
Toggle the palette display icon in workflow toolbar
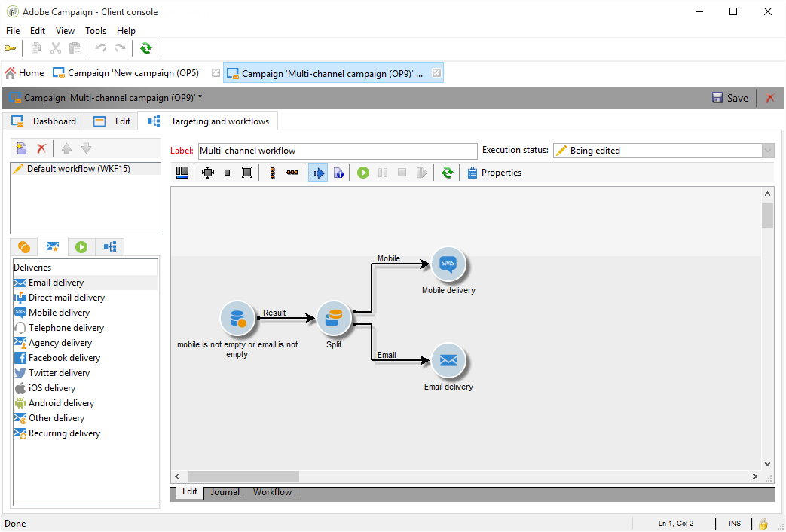click(182, 173)
